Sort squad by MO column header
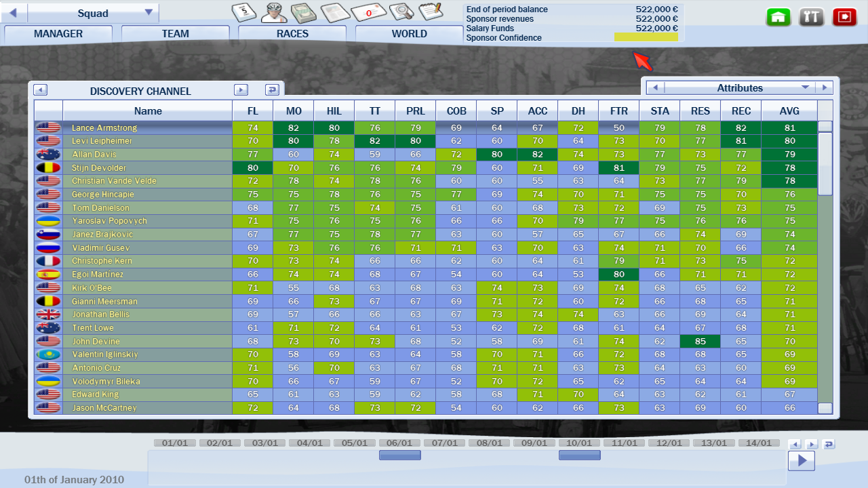Viewport: 868px width, 488px height. tap(294, 111)
